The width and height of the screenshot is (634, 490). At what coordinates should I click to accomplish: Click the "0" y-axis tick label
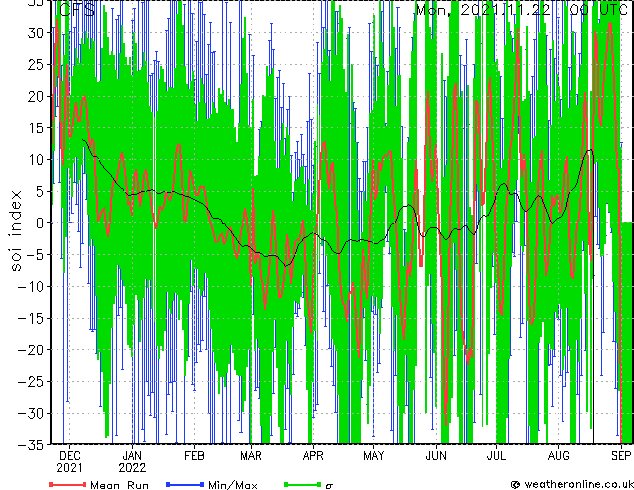(x=40, y=223)
